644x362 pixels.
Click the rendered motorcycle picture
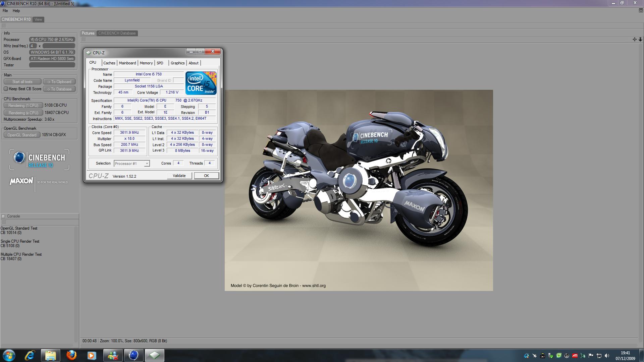[359, 190]
